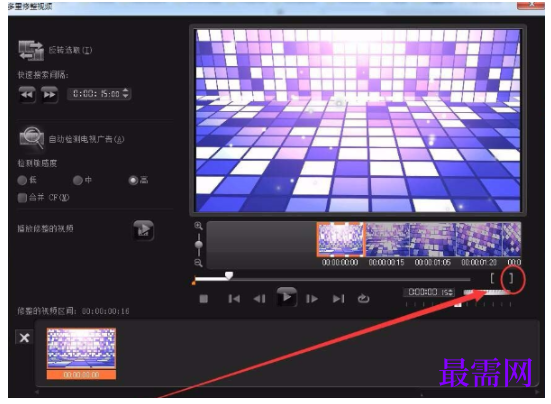
Task: Toggle the merge CF checkbox
Action: pos(22,197)
